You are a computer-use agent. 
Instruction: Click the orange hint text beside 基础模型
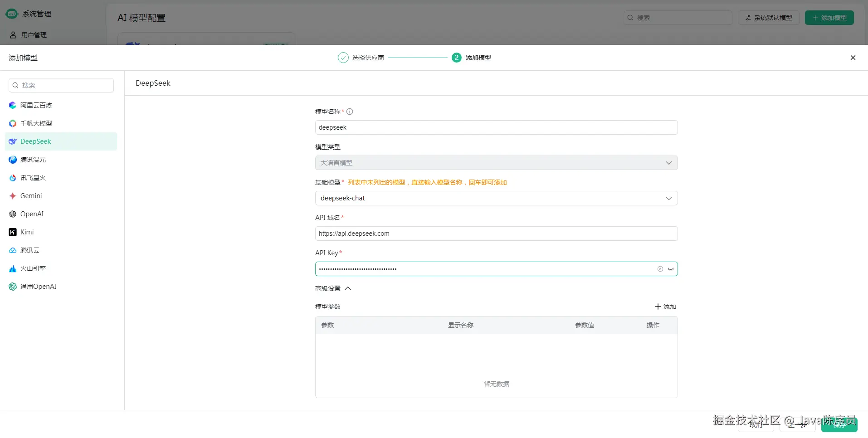[x=427, y=182]
